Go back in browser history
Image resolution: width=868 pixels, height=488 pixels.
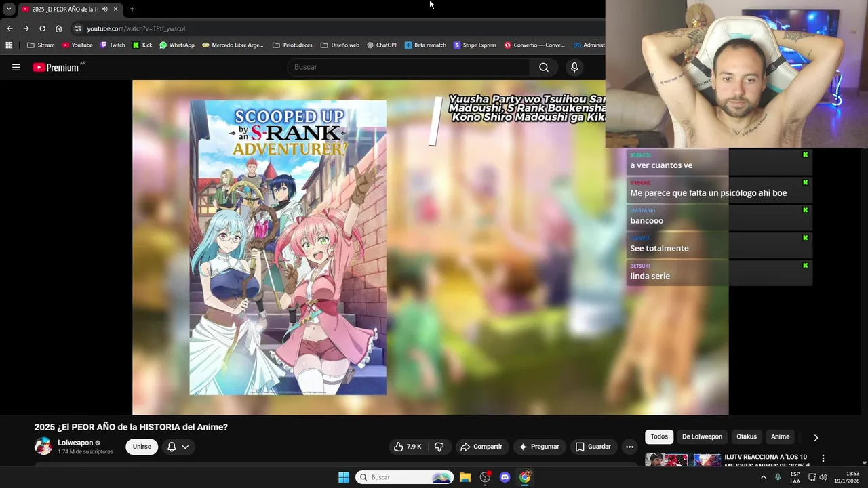pyautogui.click(x=9, y=28)
